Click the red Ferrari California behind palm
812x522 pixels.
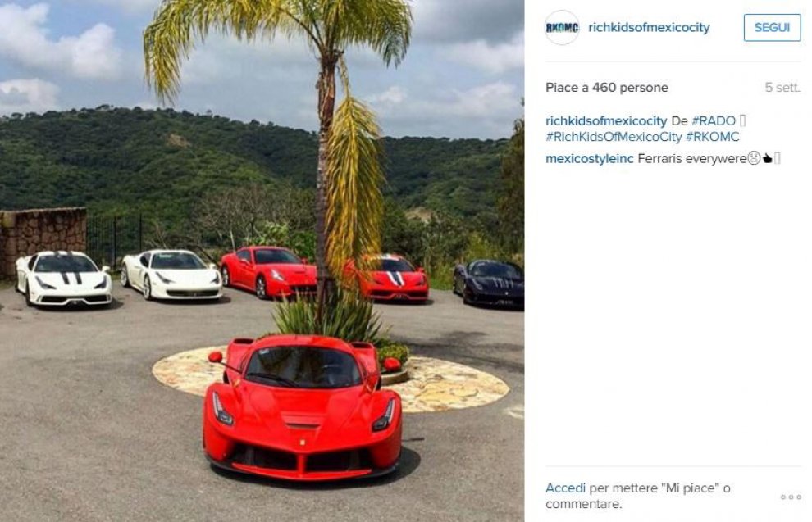click(268, 272)
